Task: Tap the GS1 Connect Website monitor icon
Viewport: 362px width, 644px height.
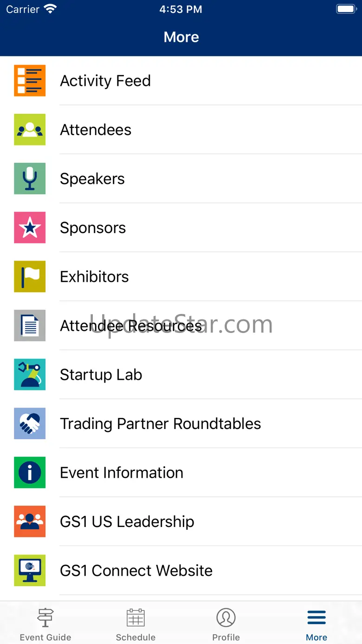Action: 30,571
